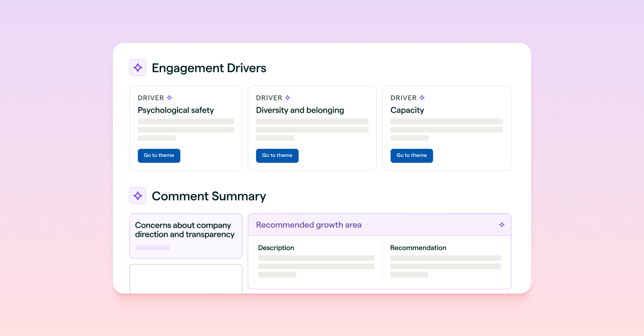The height and width of the screenshot is (336, 644).
Task: Click the sparkle next to Psychological safety's DRIVER label
Action: tap(169, 98)
